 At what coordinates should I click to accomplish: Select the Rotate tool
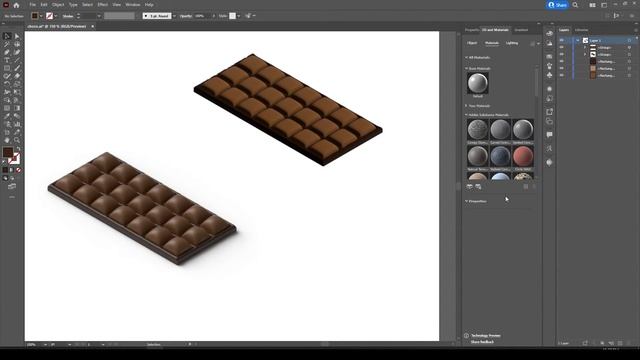point(7,84)
